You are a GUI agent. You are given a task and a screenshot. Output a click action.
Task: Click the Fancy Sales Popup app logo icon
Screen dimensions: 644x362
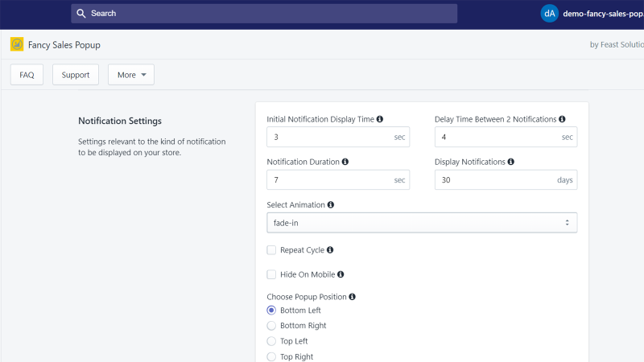17,44
